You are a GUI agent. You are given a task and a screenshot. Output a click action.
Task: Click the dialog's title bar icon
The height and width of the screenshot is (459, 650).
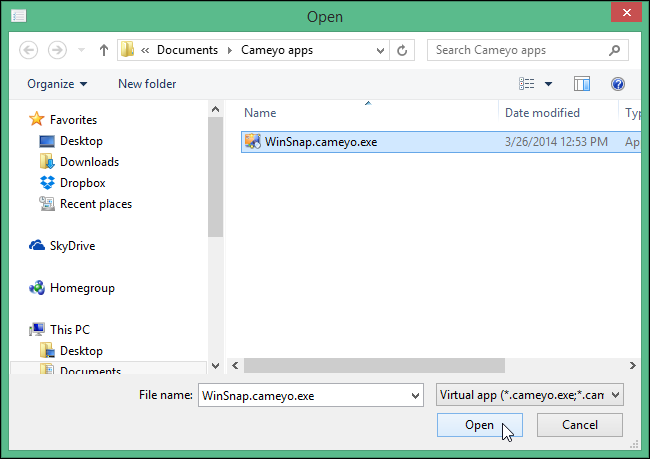19,16
